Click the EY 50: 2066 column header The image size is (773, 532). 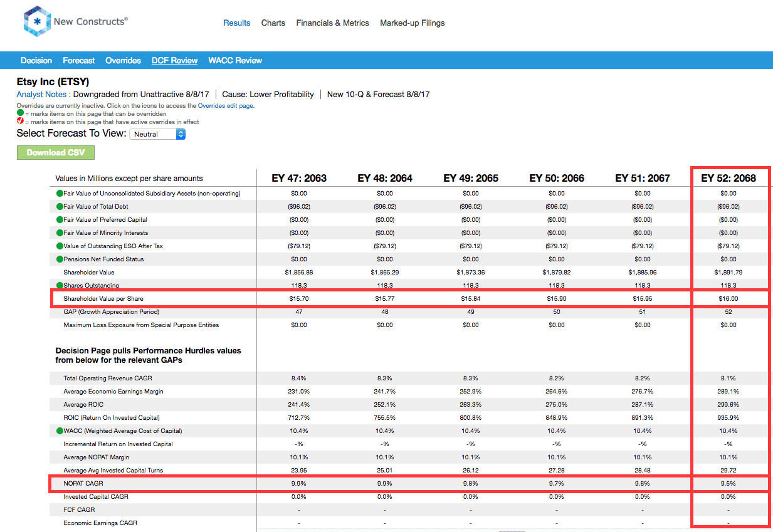pyautogui.click(x=557, y=178)
